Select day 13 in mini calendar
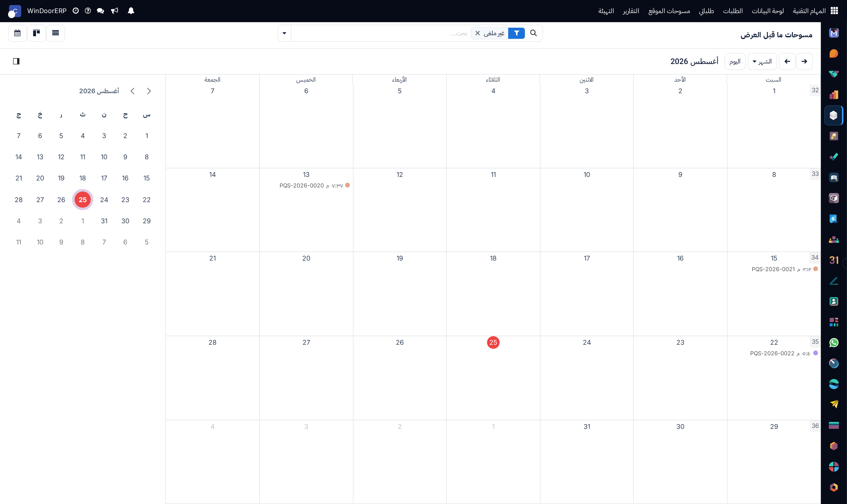847x504 pixels. [40, 157]
